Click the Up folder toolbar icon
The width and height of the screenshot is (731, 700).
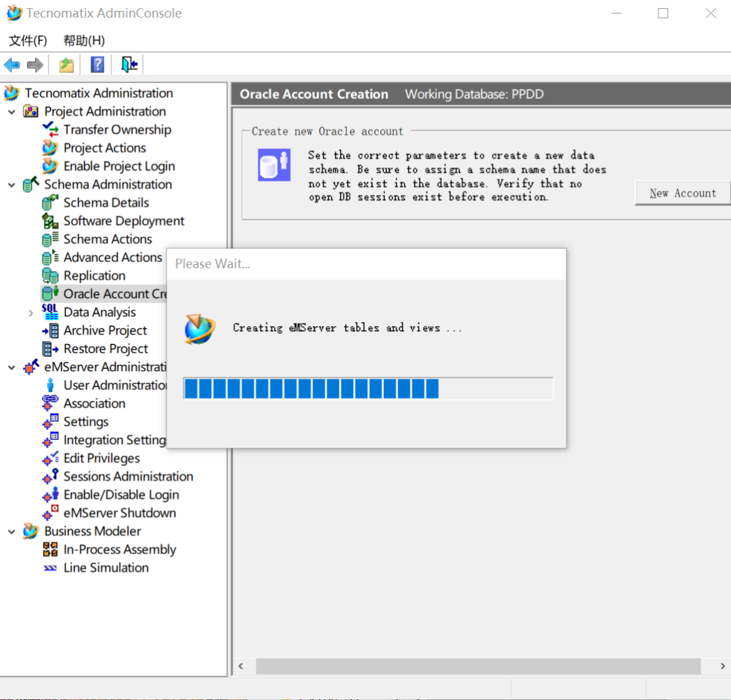(x=66, y=65)
